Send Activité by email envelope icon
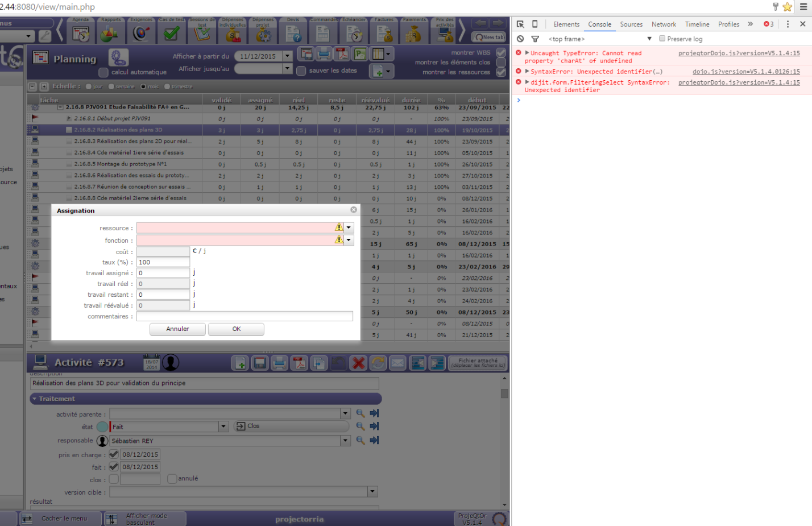The height and width of the screenshot is (526, 812). pyautogui.click(x=397, y=363)
